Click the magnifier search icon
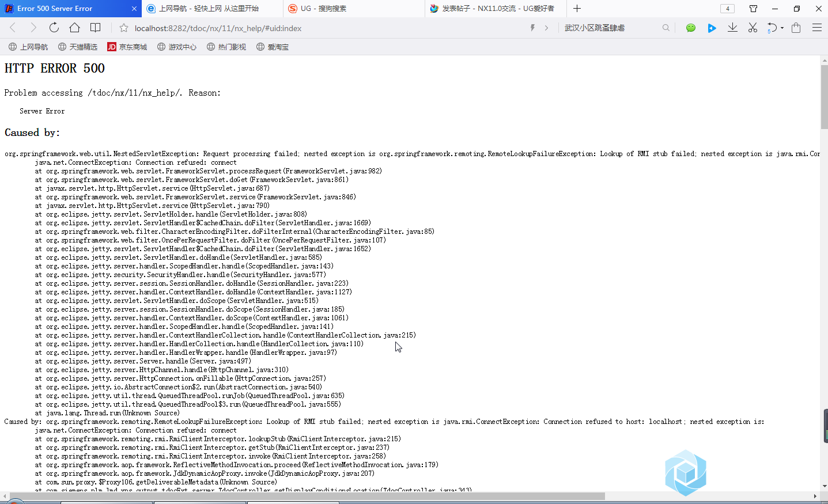 [x=666, y=28]
